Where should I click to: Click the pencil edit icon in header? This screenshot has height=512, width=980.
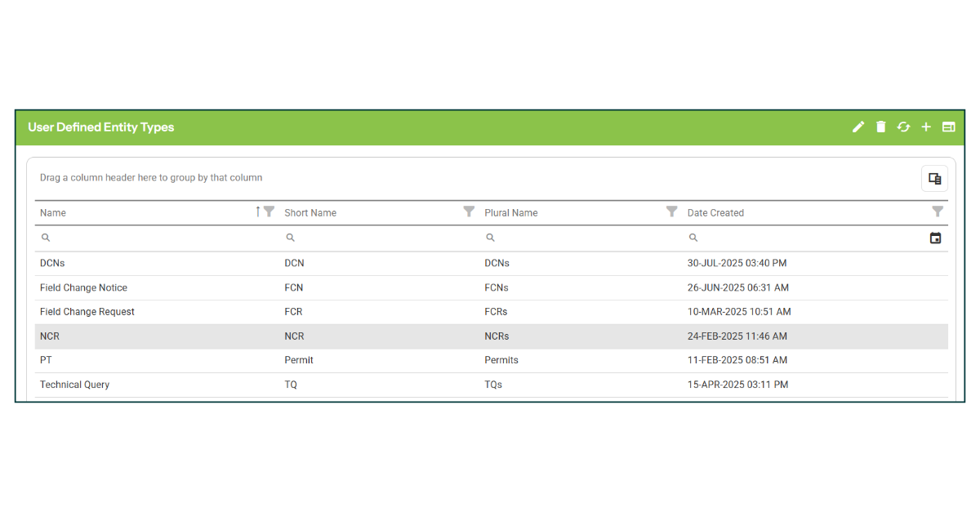(x=857, y=127)
